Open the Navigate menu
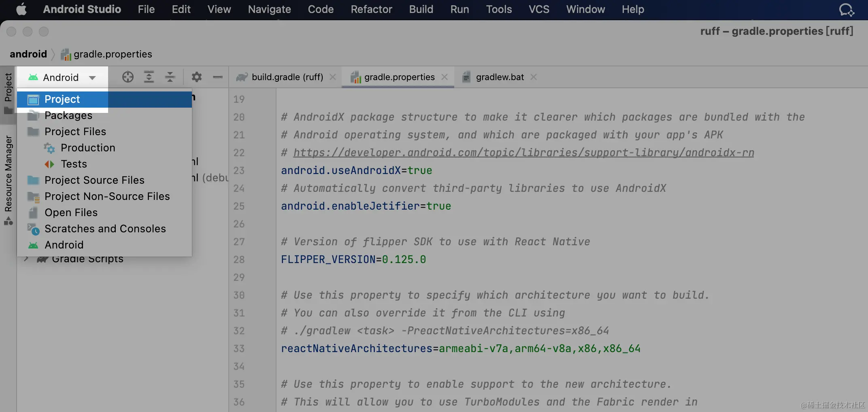The image size is (868, 412). click(x=270, y=9)
